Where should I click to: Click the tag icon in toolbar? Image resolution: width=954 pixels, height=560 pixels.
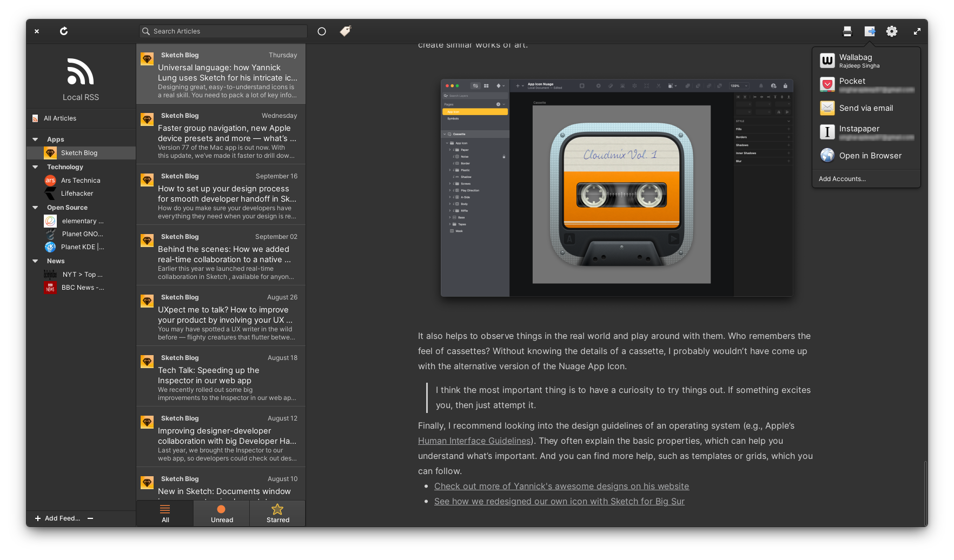tap(346, 31)
